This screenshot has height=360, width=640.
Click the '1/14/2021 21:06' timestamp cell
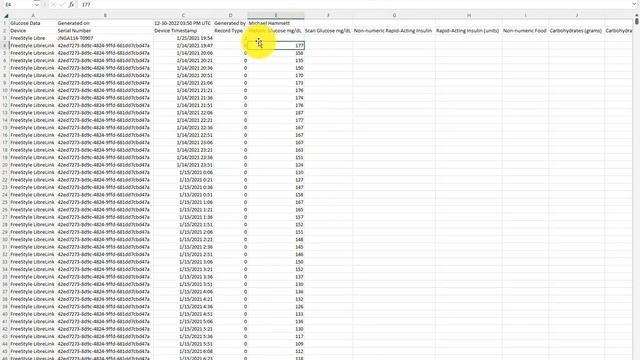[x=183, y=83]
